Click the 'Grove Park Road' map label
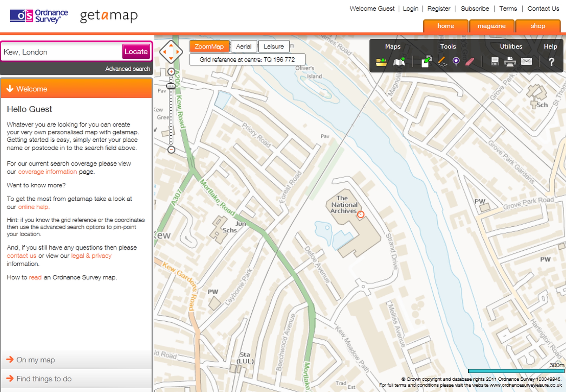The height and width of the screenshot is (392, 566). point(528,203)
